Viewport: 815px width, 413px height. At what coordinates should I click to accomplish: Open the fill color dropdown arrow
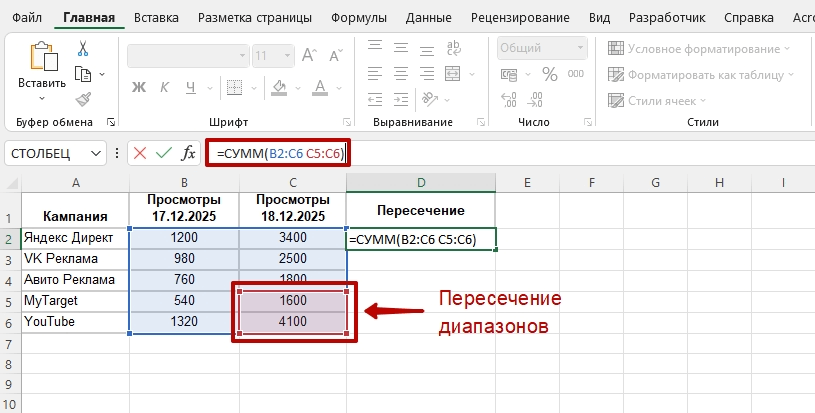pyautogui.click(x=298, y=88)
